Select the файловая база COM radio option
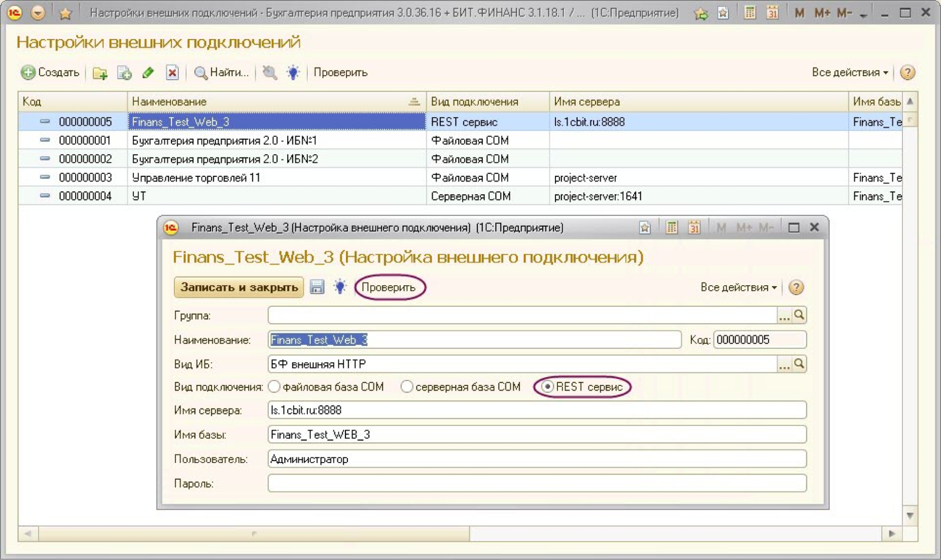The height and width of the screenshot is (560, 941). 274,387
